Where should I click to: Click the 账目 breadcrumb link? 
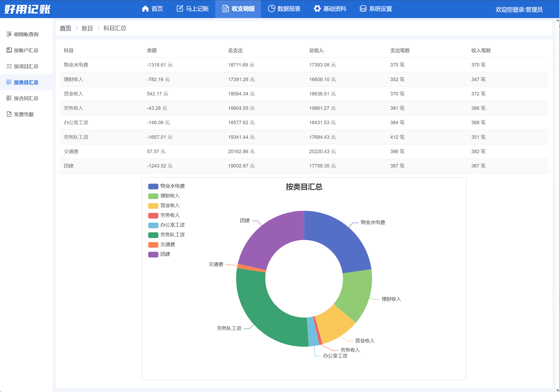(x=87, y=28)
